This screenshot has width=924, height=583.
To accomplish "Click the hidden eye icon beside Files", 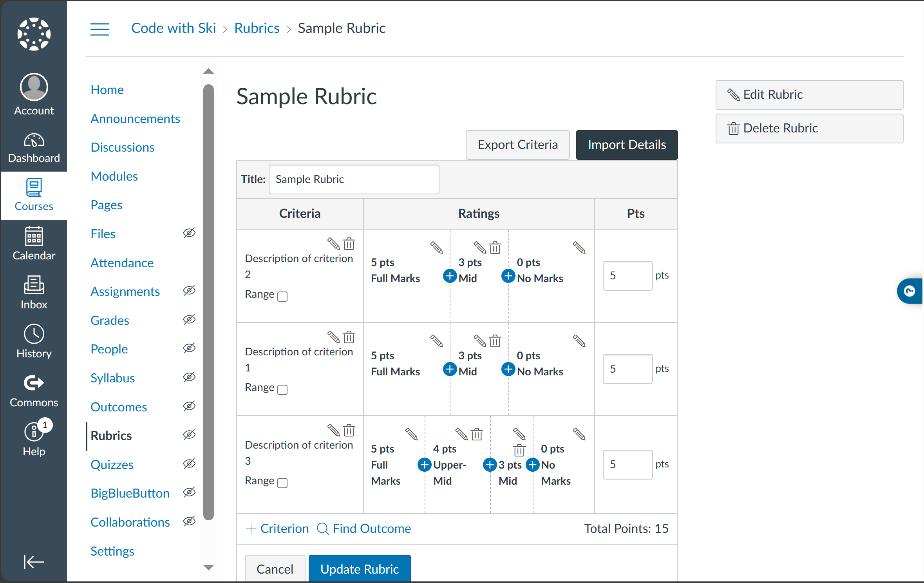I will coord(189,233).
